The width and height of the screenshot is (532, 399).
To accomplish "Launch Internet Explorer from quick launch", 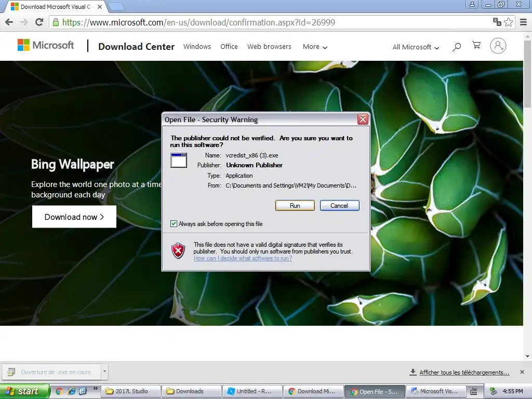I will [71, 391].
